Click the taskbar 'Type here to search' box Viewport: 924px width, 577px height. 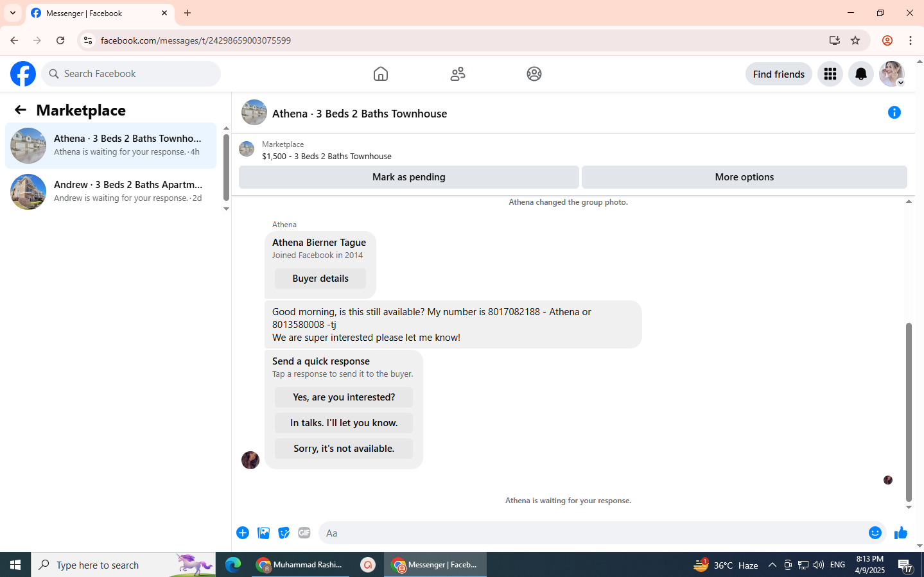tap(123, 565)
